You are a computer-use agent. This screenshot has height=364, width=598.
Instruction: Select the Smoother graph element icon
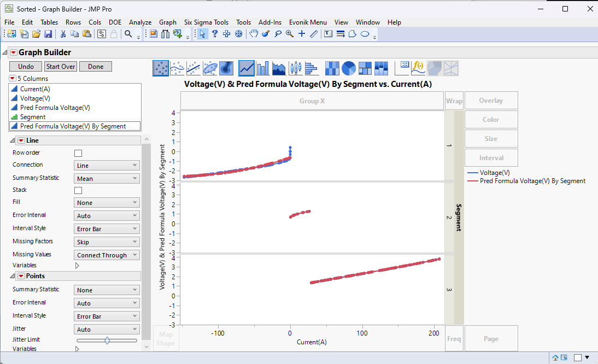(177, 68)
